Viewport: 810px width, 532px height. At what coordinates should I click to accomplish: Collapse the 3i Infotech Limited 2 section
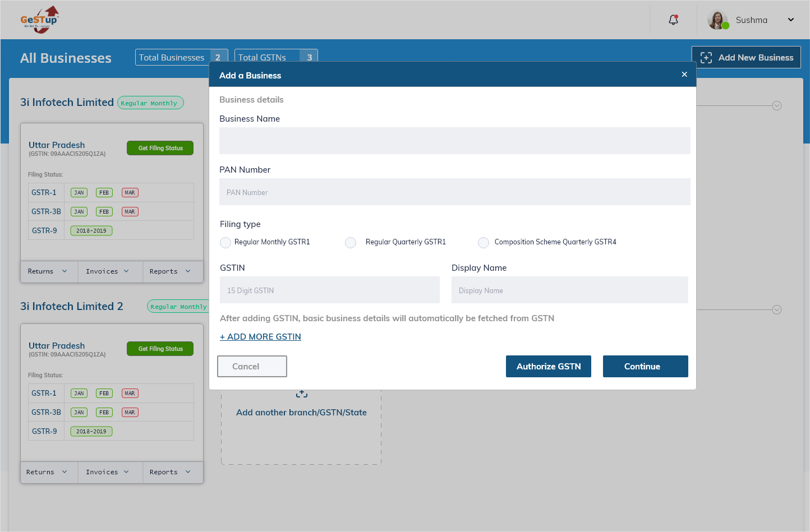[777, 309]
